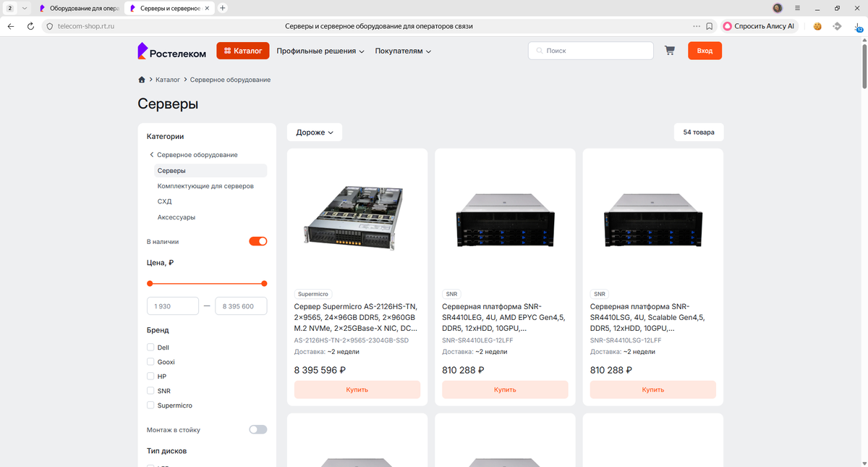Screen dimensions: 868x467
Task: Close the active Серверы tab
Action: [x=208, y=8]
